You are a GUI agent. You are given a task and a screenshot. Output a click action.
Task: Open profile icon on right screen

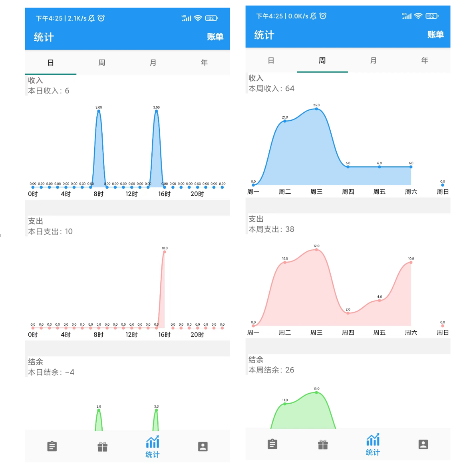tap(423, 444)
